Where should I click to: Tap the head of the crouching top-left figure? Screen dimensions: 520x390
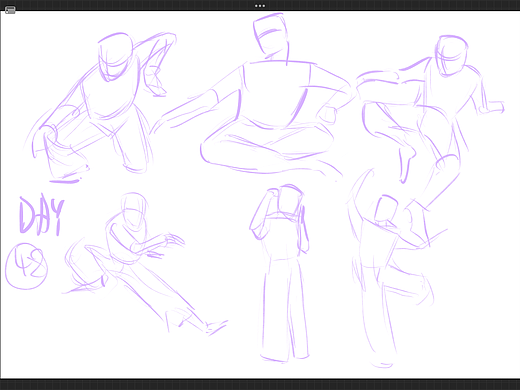point(115,57)
